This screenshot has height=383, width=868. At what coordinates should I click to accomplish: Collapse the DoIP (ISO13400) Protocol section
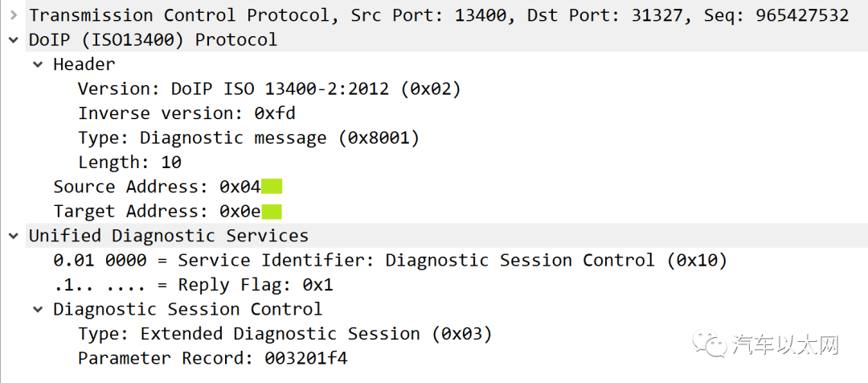[14, 40]
